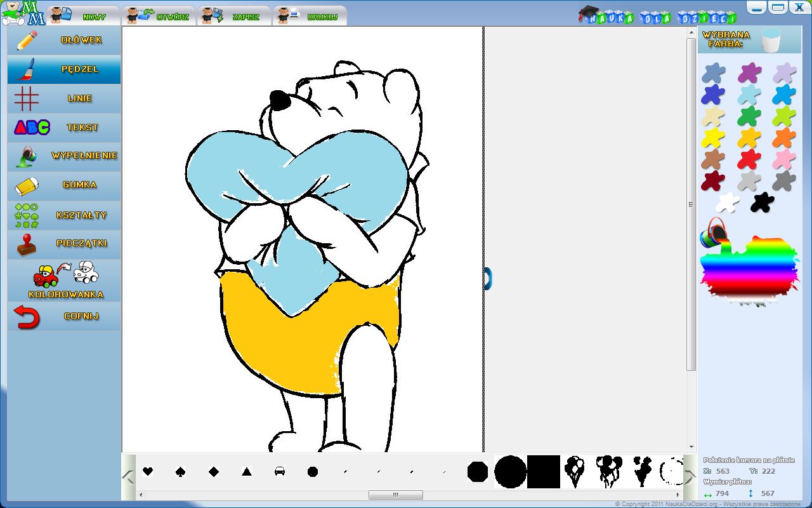The image size is (812, 508).
Task: Select the car brush shape
Action: coord(280,471)
